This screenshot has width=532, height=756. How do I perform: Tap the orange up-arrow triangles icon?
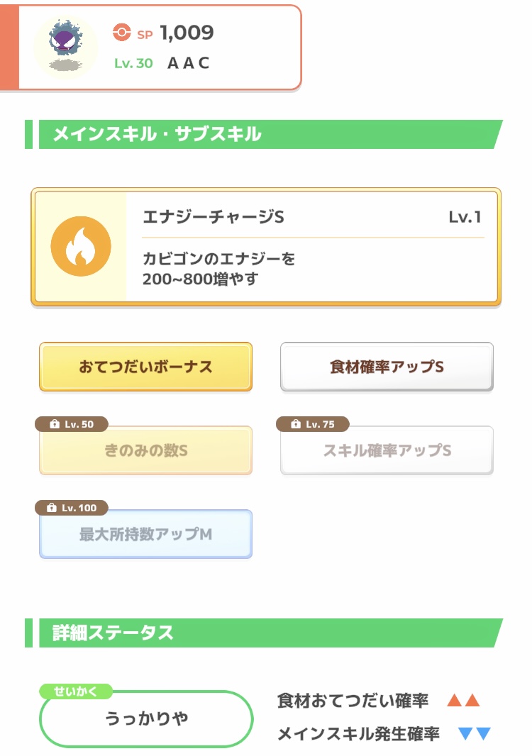[x=463, y=700]
